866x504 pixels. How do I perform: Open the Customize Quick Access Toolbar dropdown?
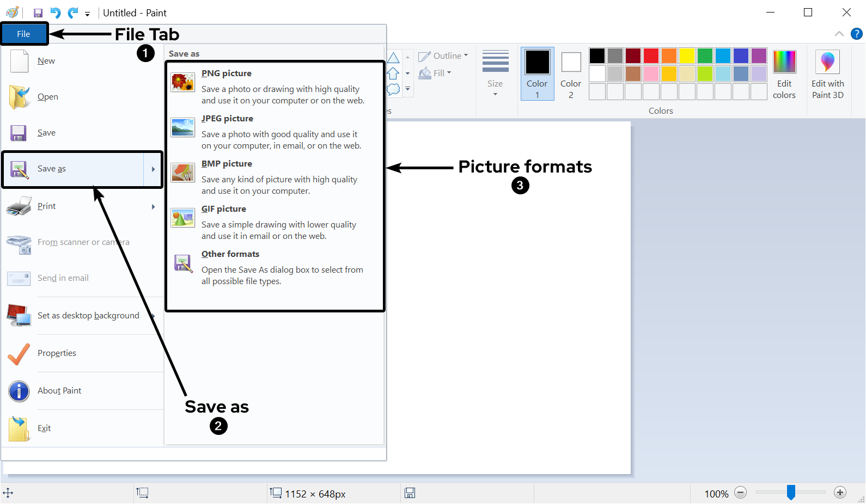point(87,14)
